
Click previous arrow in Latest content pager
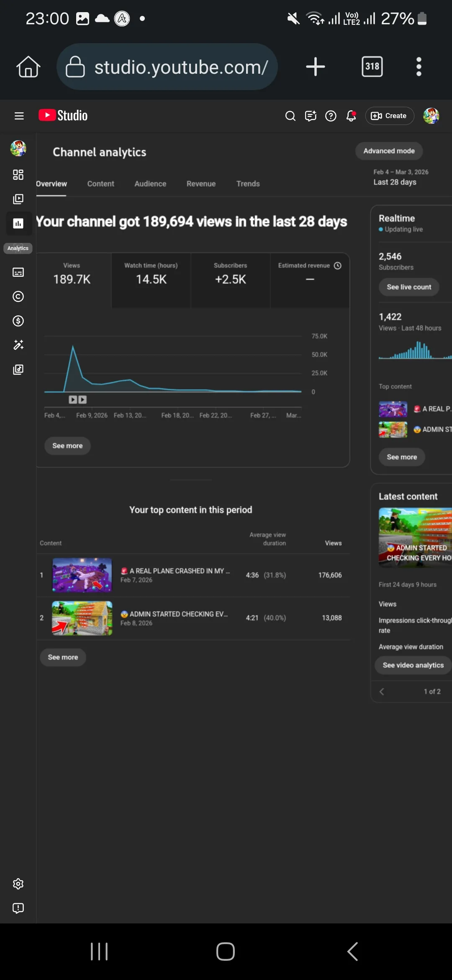click(382, 691)
